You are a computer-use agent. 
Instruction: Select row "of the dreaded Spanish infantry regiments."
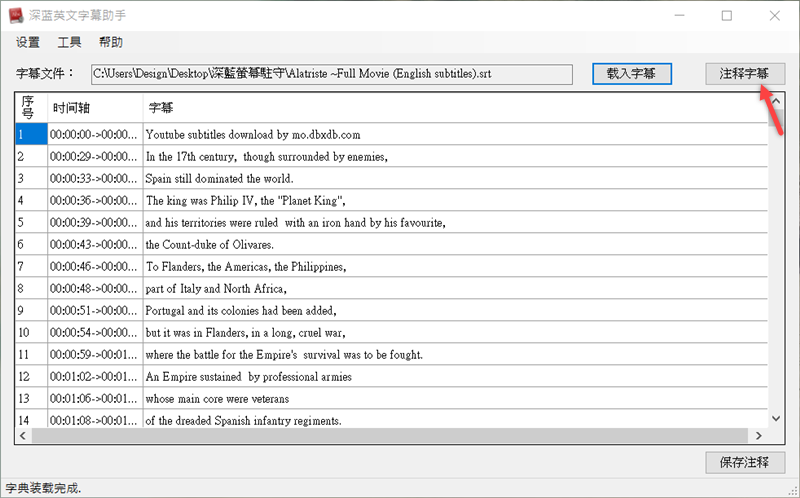[391, 419]
